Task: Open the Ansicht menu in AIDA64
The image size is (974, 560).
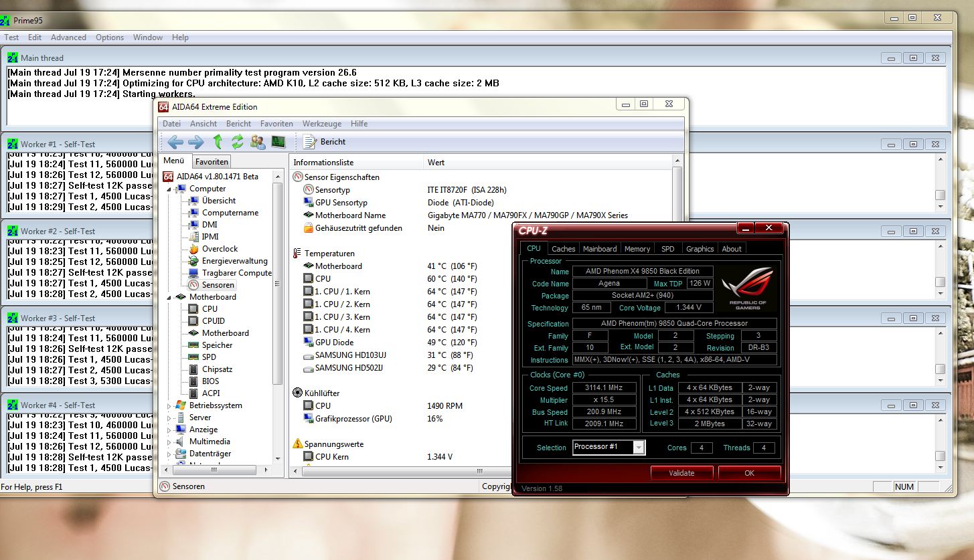Action: click(204, 124)
